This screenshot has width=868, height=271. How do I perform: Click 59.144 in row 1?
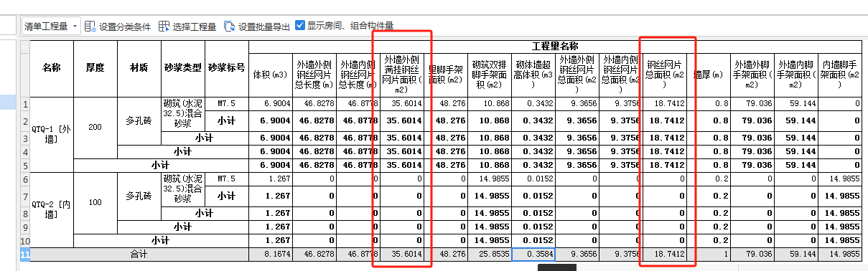[x=796, y=104]
